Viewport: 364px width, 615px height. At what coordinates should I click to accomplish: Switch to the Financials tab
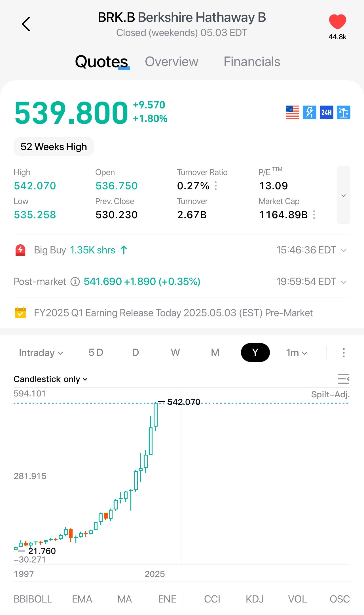(x=252, y=62)
